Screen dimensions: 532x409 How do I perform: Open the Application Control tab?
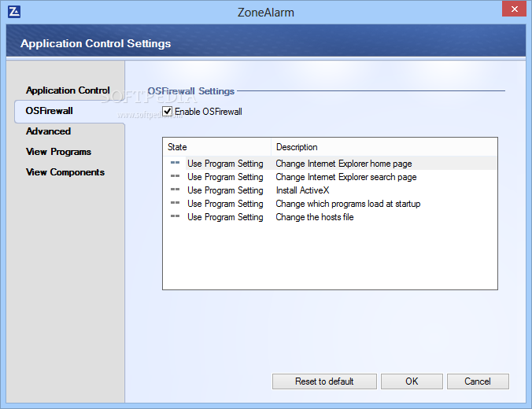[68, 90]
